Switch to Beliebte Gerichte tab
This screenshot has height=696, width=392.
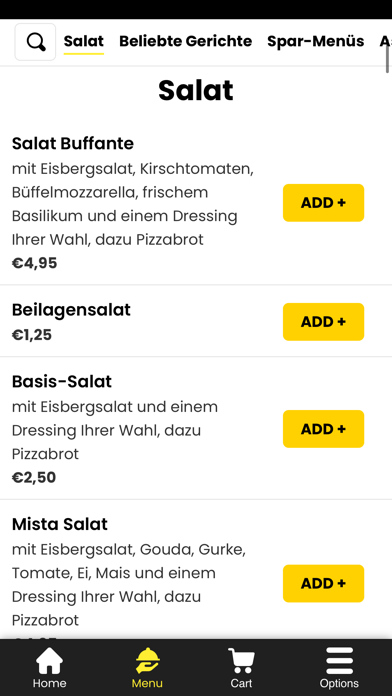(x=186, y=41)
